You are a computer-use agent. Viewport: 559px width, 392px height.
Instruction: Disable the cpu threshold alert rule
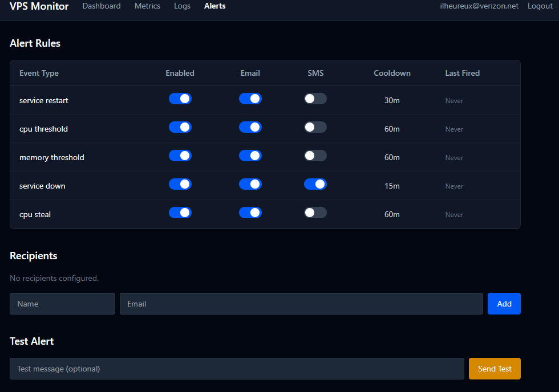point(180,126)
